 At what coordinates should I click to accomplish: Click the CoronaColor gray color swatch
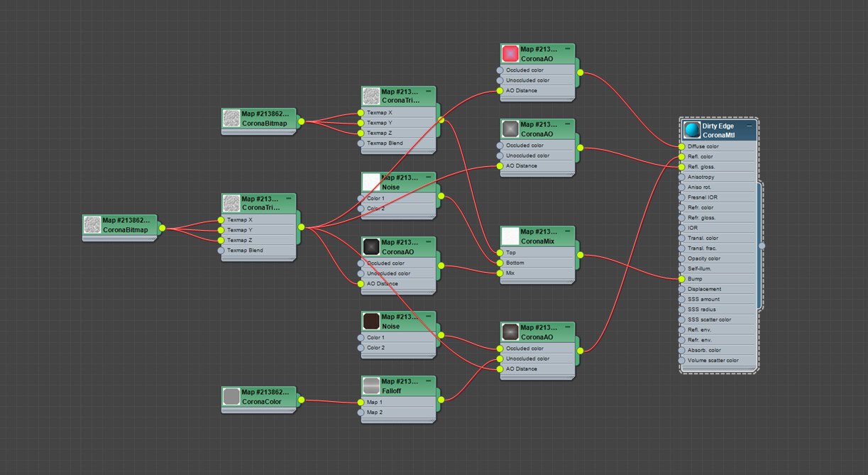pos(231,397)
